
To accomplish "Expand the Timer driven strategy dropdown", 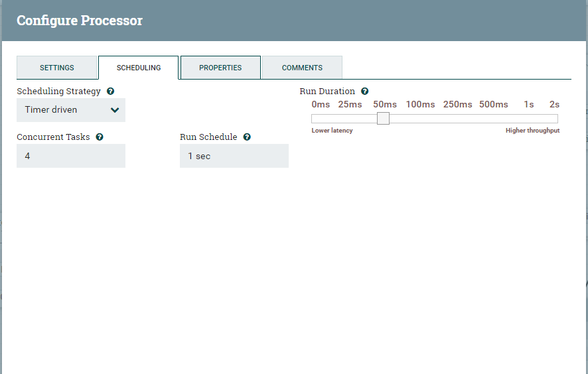I will click(71, 110).
